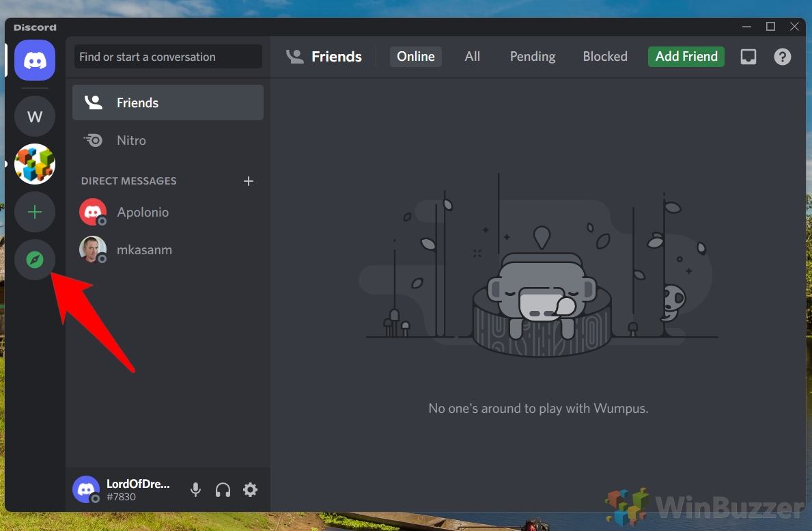Click the Nitro icon in sidebar

click(93, 140)
